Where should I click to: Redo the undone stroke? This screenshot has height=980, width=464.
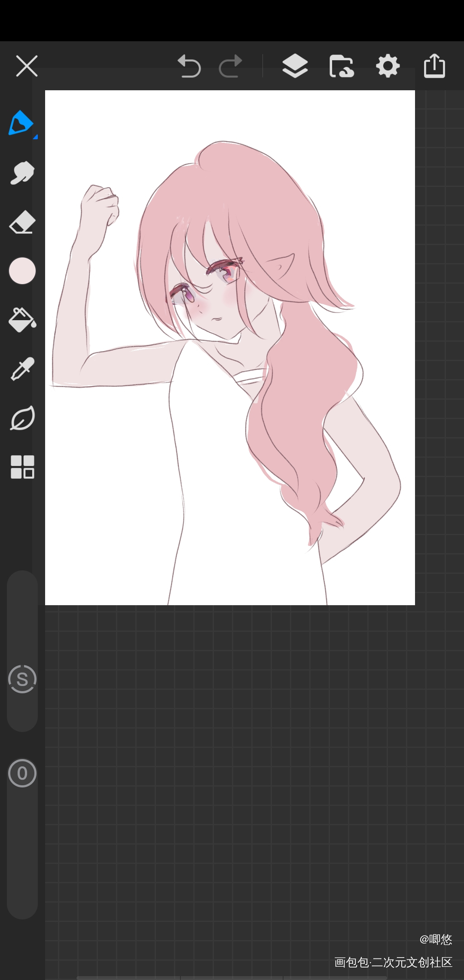click(231, 66)
